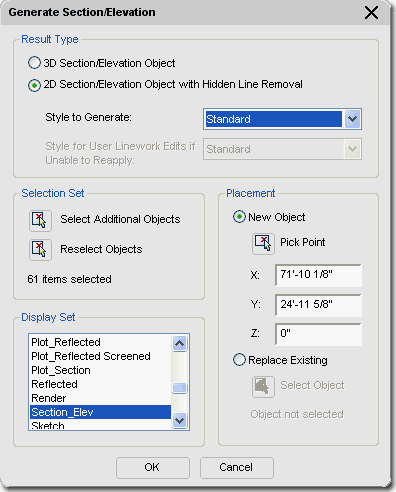This screenshot has height=492, width=396.
Task: Click the 61 items selected text
Action: [x=70, y=279]
